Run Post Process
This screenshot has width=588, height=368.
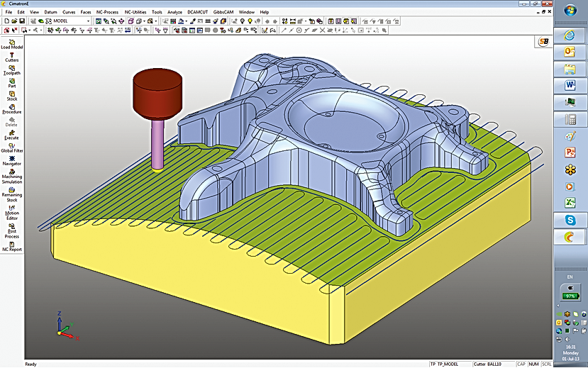[x=12, y=231]
